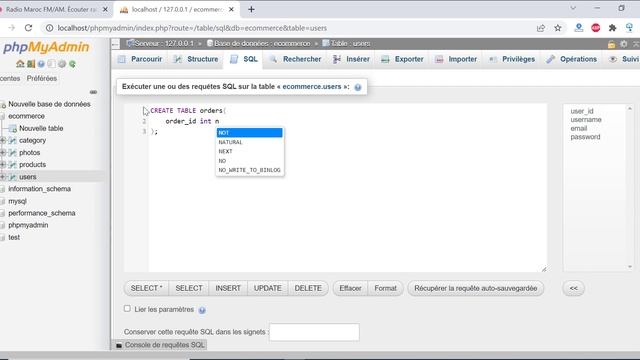
Task: Click the INSERT query button
Action: point(228,288)
